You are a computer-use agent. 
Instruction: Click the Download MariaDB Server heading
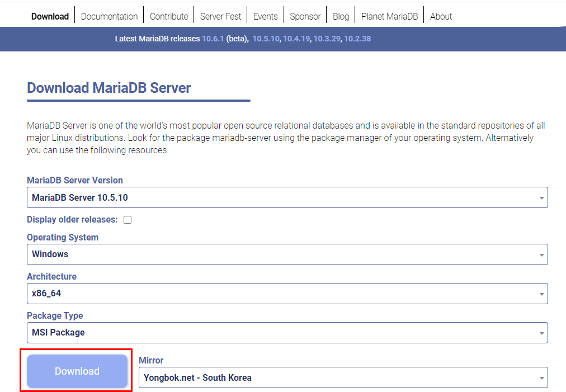(109, 88)
